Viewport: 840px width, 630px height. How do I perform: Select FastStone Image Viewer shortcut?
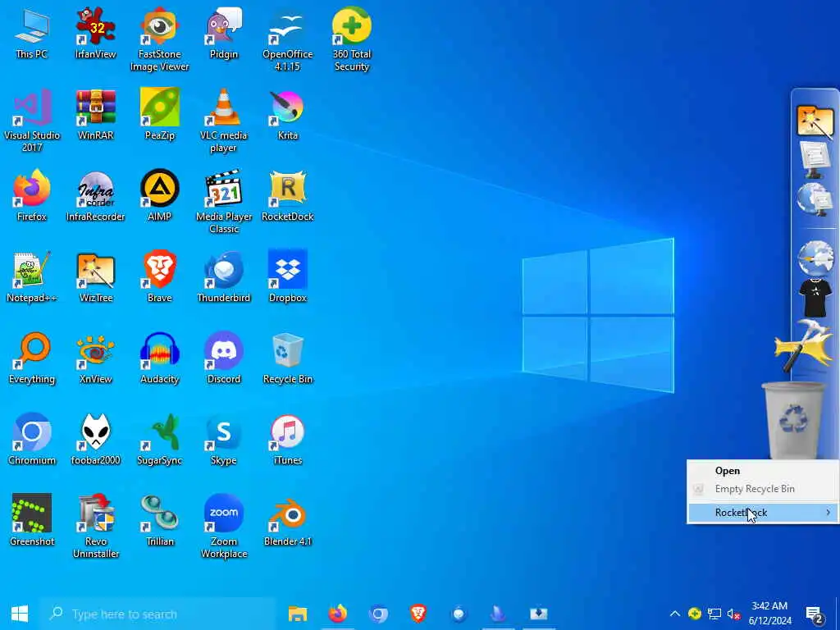tap(160, 39)
